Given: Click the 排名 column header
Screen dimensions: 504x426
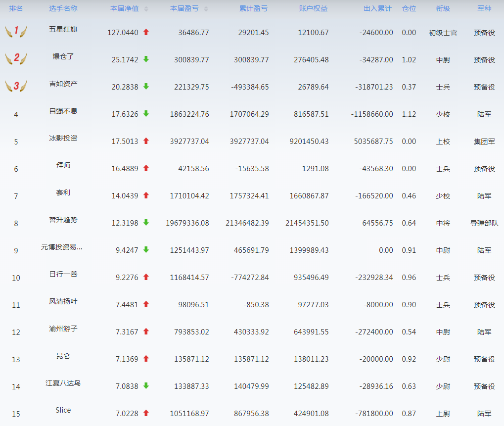Looking at the screenshot, I should tap(16, 9).
